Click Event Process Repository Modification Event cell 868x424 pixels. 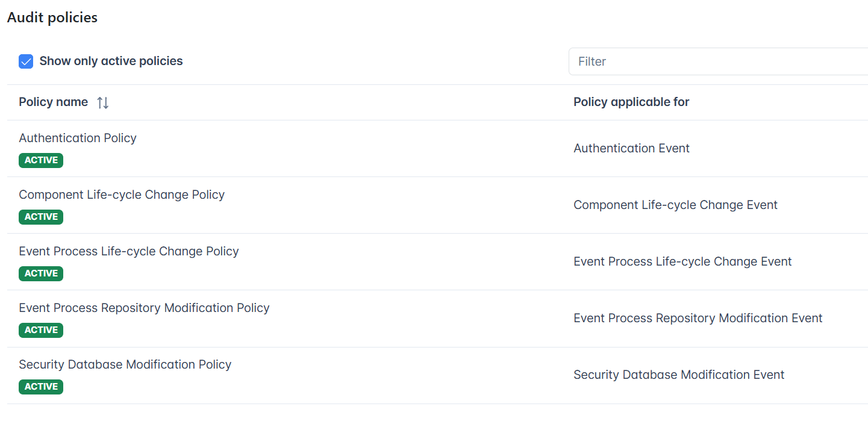click(x=698, y=318)
